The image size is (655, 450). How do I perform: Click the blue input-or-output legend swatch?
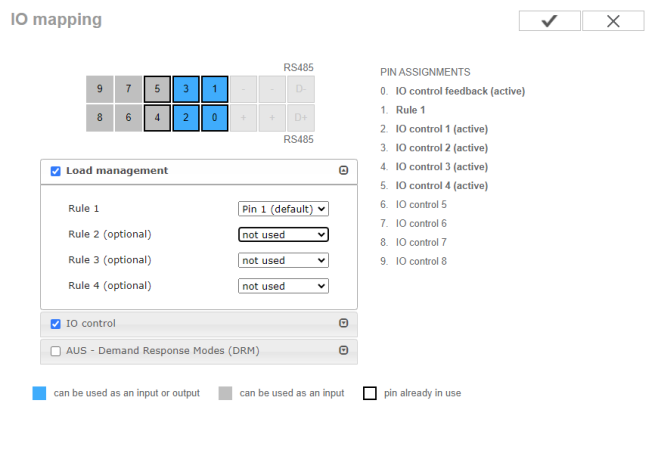(x=39, y=393)
